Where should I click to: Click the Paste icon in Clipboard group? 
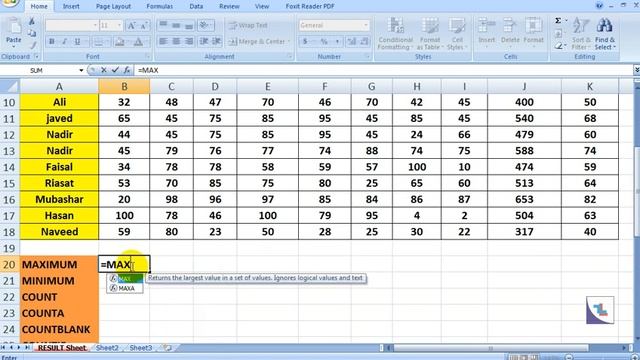(13, 27)
